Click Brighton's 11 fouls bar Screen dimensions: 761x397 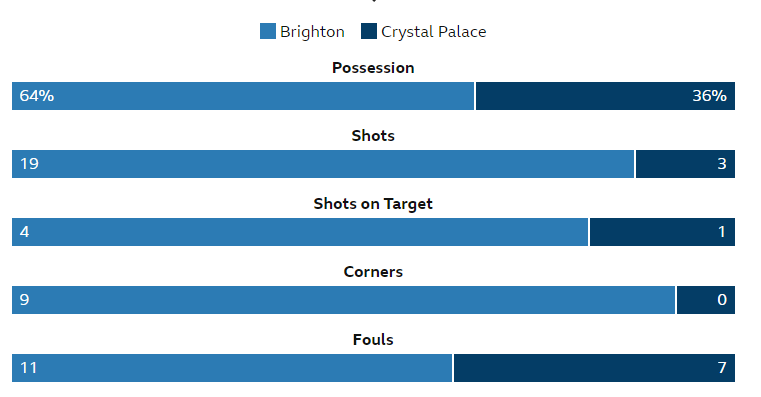[x=232, y=368]
